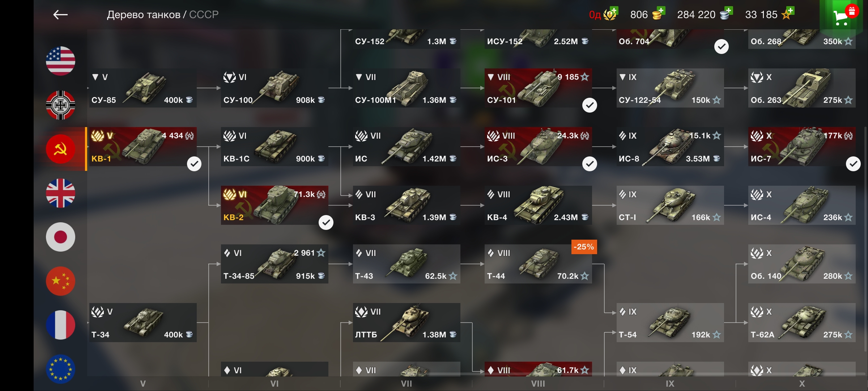
Task: Add gold with the plus icon
Action: pos(661,10)
